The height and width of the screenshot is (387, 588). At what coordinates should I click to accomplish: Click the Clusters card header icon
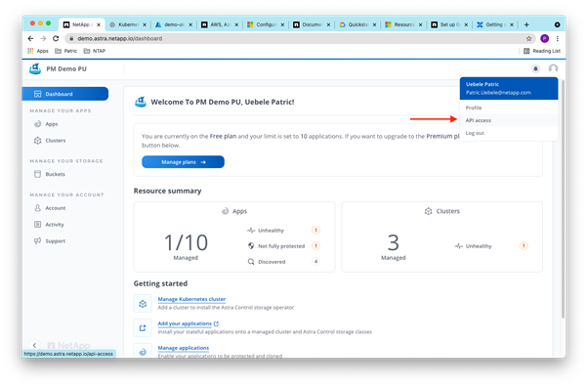click(x=428, y=211)
